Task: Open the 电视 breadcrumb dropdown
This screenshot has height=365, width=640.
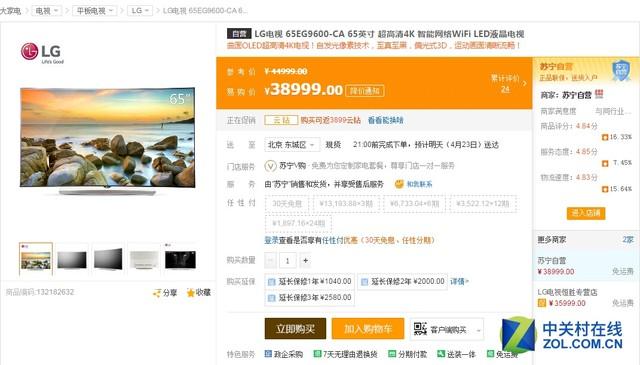Action: (47, 10)
